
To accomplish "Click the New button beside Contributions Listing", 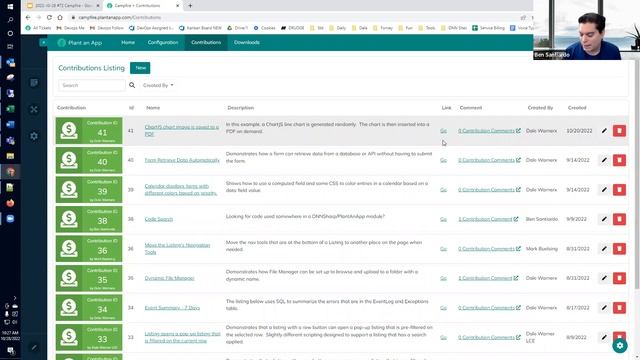I will click(140, 68).
